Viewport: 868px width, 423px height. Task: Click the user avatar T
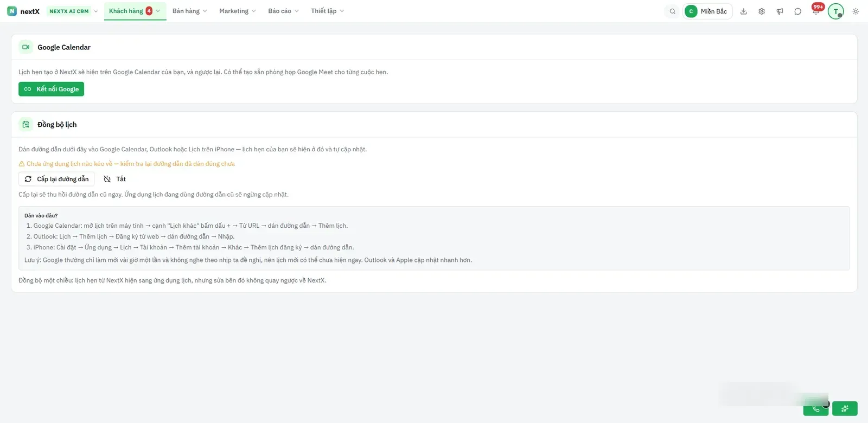(835, 11)
